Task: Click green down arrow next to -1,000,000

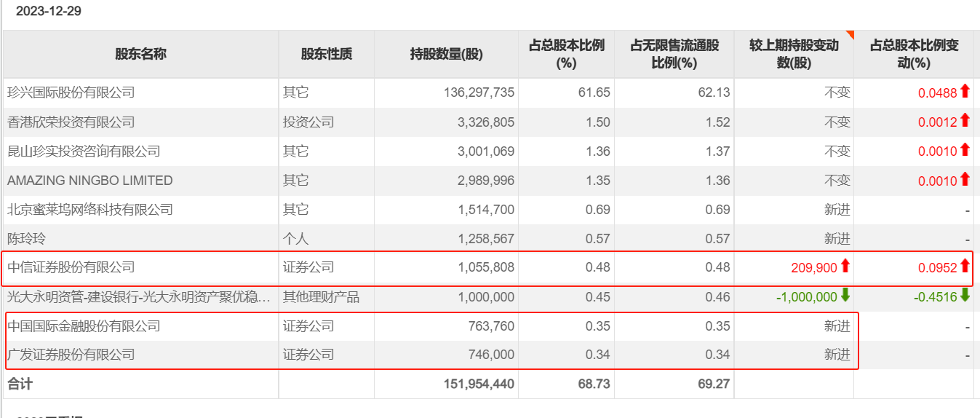Action: [845, 296]
